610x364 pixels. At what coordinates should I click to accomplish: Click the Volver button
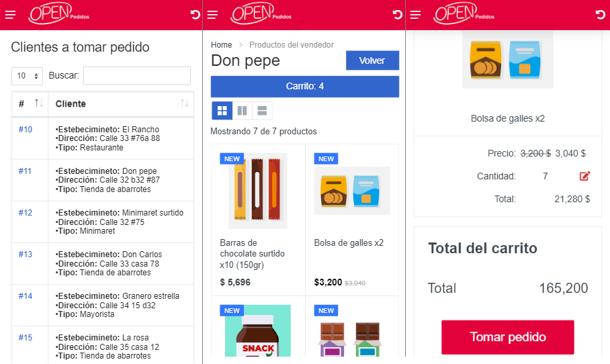pos(372,60)
